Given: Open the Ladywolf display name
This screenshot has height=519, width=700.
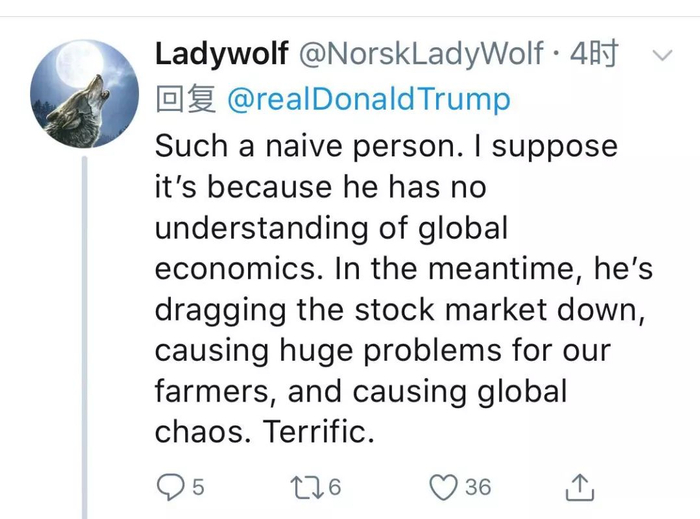Looking at the screenshot, I should (x=219, y=54).
